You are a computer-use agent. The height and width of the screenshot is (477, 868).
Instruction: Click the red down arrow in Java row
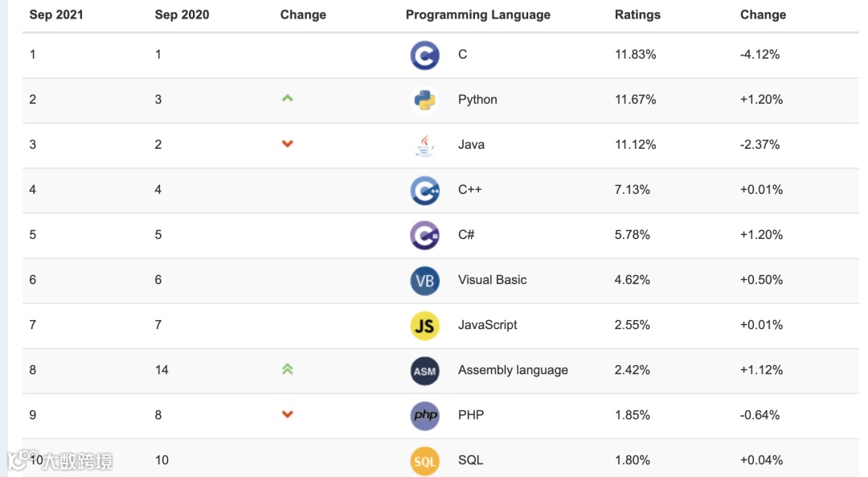click(288, 144)
